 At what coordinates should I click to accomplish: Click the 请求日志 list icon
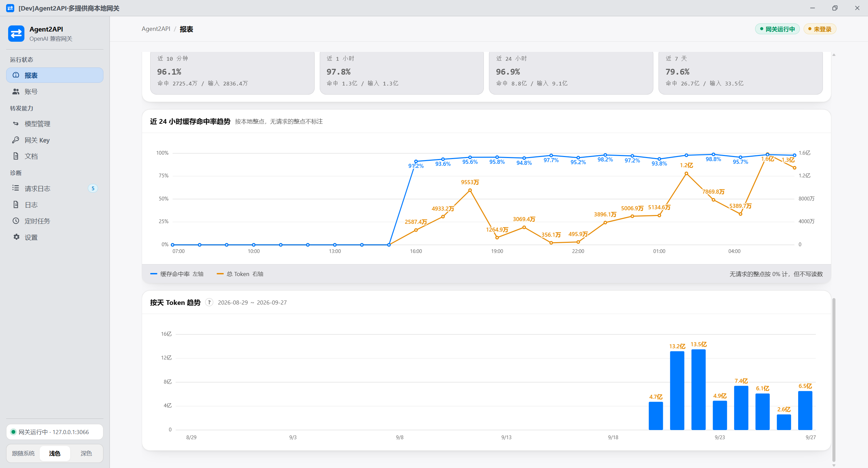(x=16, y=188)
